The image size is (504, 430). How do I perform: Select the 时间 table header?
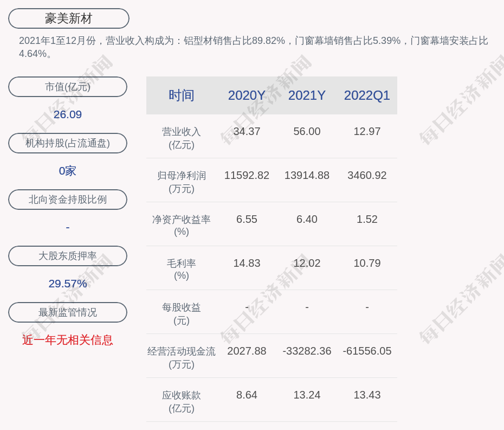[182, 95]
